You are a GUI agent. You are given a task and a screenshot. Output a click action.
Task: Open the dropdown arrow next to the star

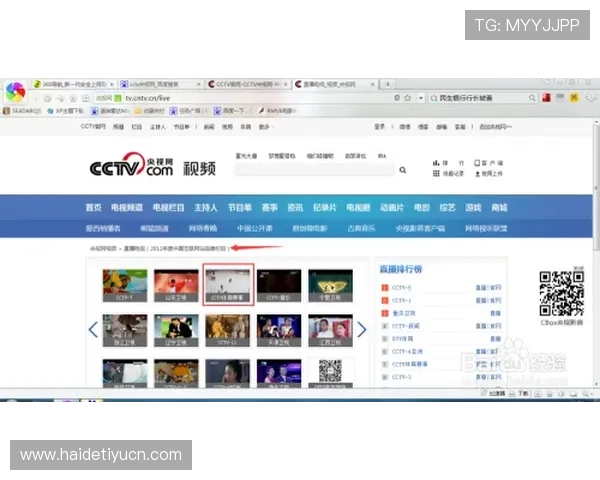coord(421,98)
